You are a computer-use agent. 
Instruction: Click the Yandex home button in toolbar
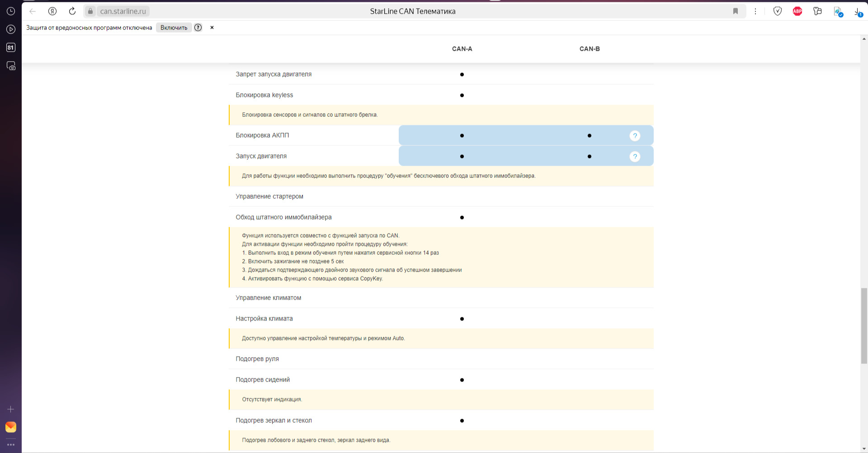(52, 11)
